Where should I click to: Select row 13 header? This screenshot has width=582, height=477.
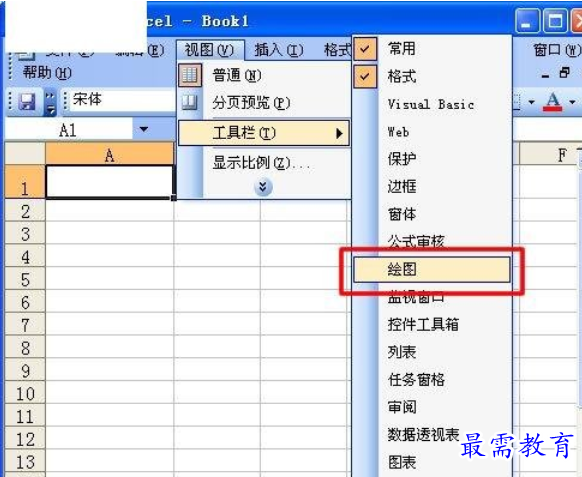[25, 461]
